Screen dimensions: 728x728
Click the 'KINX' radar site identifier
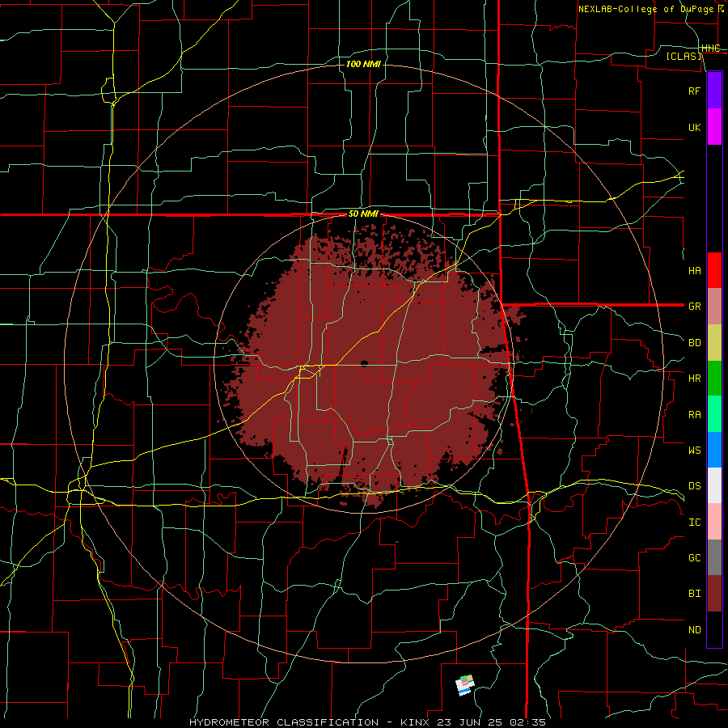pos(414,722)
